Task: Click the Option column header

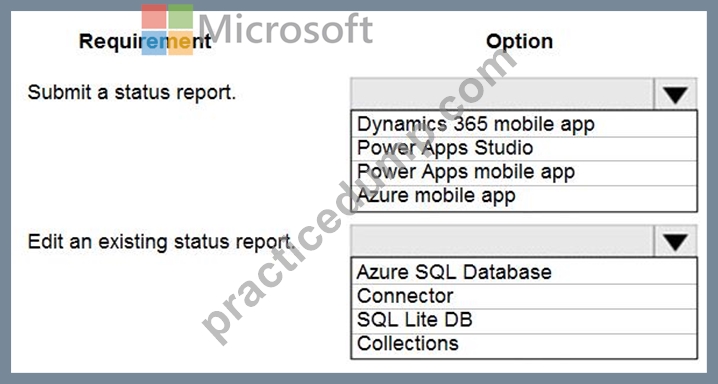Action: 519,41
